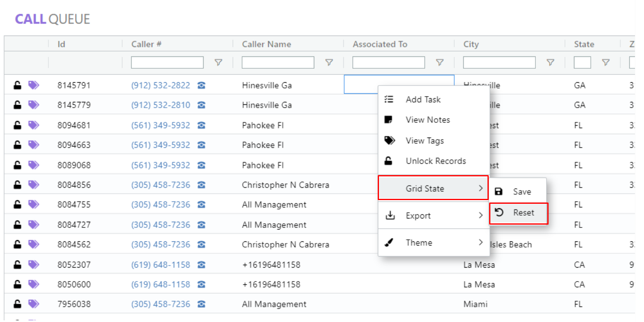Image resolution: width=644 pixels, height=322 pixels.
Task: Toggle the lock on record 8089068
Action: point(17,165)
